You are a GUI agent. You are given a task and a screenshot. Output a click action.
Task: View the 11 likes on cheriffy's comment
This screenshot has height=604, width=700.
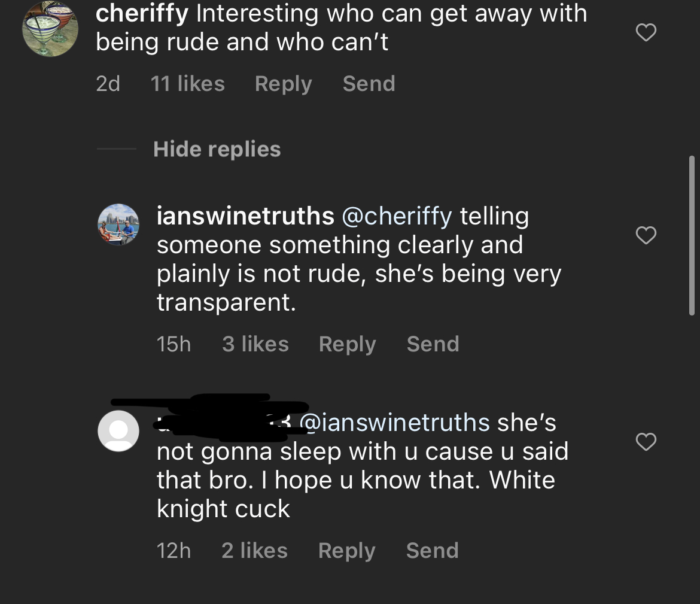click(x=187, y=84)
